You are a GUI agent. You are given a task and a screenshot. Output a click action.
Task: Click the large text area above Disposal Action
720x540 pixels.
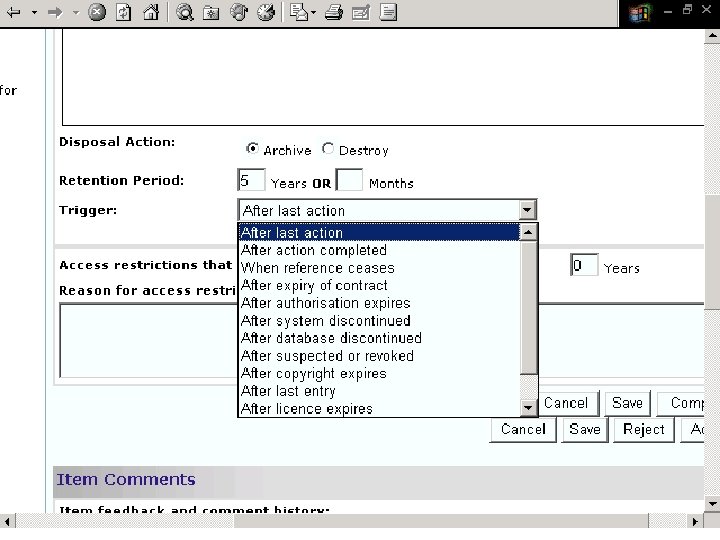click(382, 77)
